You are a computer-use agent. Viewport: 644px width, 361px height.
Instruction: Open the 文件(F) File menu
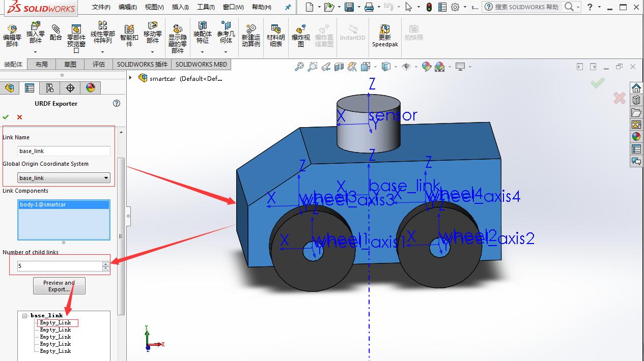(x=101, y=7)
